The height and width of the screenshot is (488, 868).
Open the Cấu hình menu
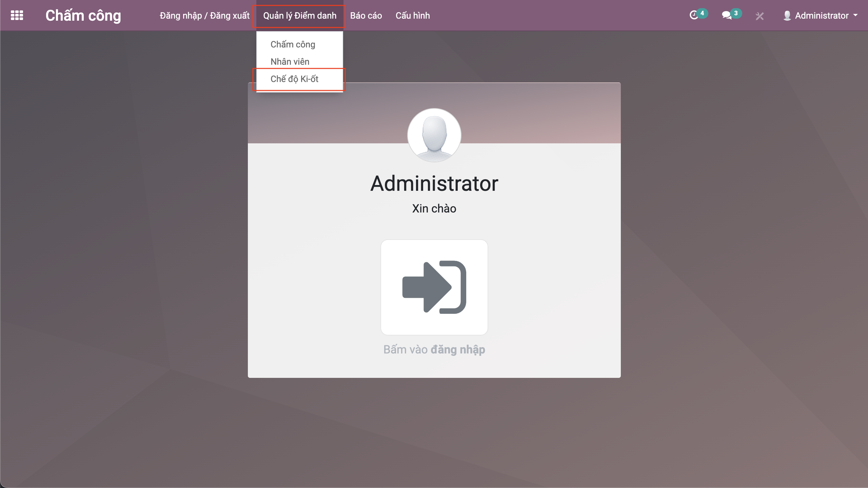[x=413, y=16]
